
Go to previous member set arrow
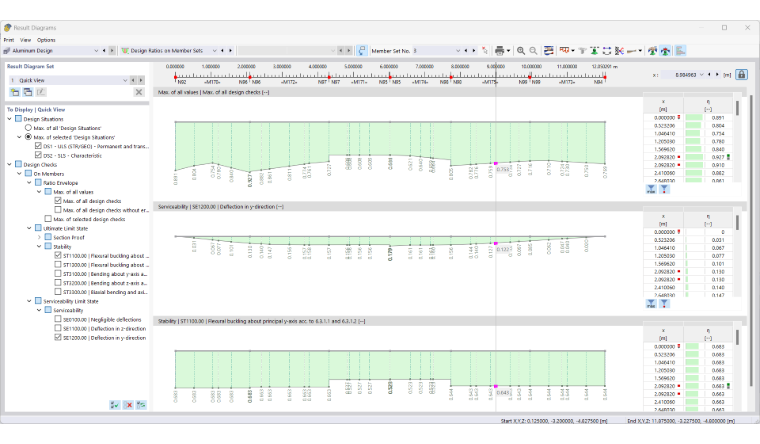tap(466, 50)
